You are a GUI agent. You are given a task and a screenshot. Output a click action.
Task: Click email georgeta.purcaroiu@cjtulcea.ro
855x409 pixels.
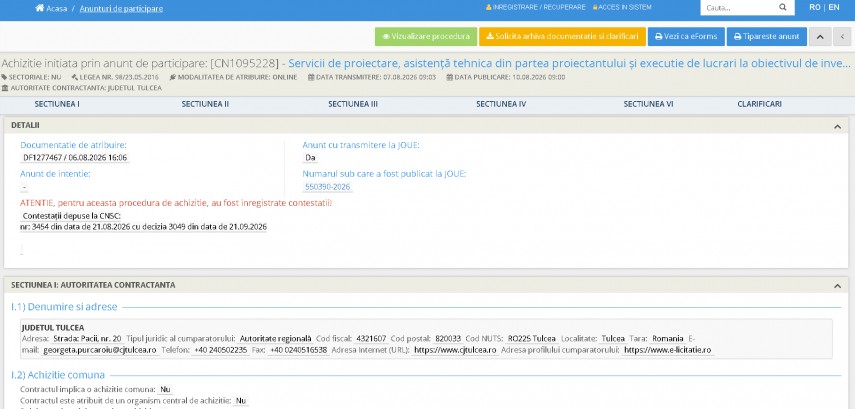coord(100,350)
